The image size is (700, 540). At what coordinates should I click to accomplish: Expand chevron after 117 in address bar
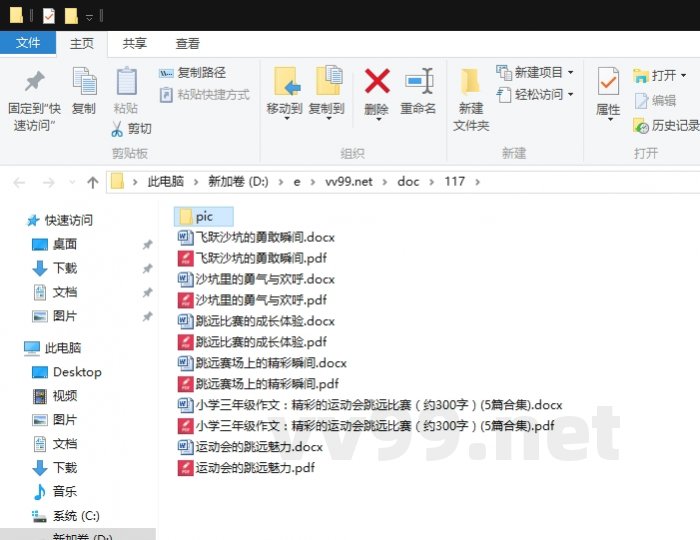click(478, 182)
